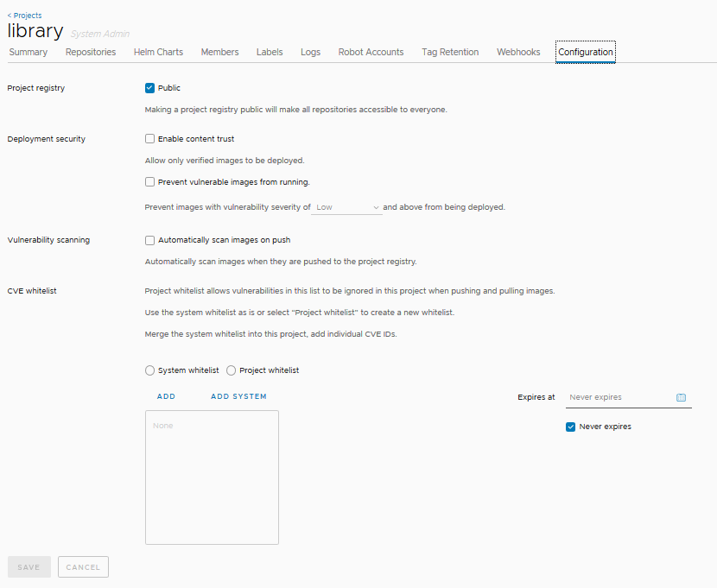The image size is (717, 588).
Task: View the Robot Accounts tab
Action: pyautogui.click(x=370, y=52)
